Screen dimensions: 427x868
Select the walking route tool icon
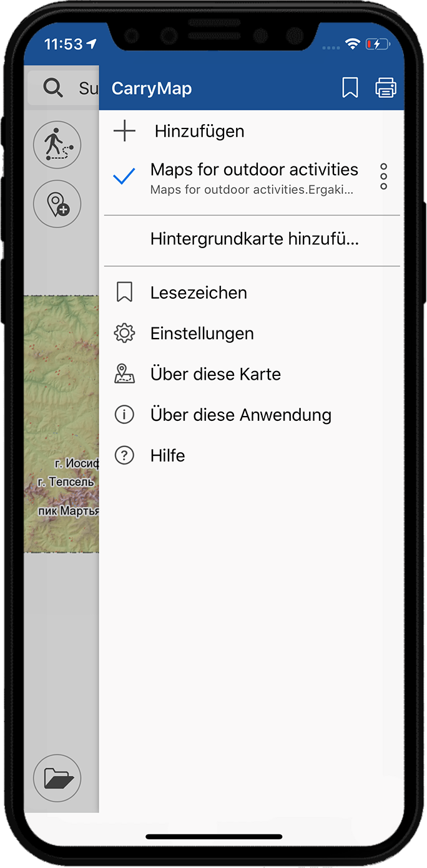pyautogui.click(x=57, y=145)
